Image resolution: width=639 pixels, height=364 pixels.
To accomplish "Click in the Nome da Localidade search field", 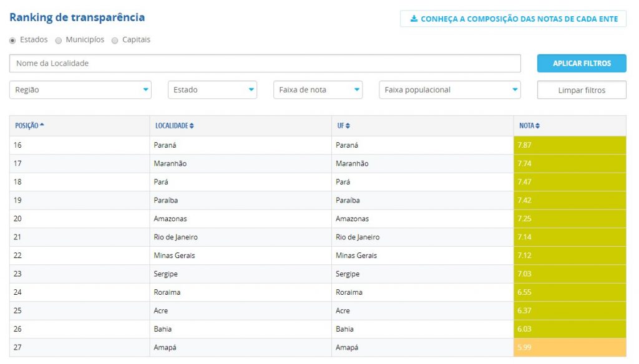I will 265,64.
